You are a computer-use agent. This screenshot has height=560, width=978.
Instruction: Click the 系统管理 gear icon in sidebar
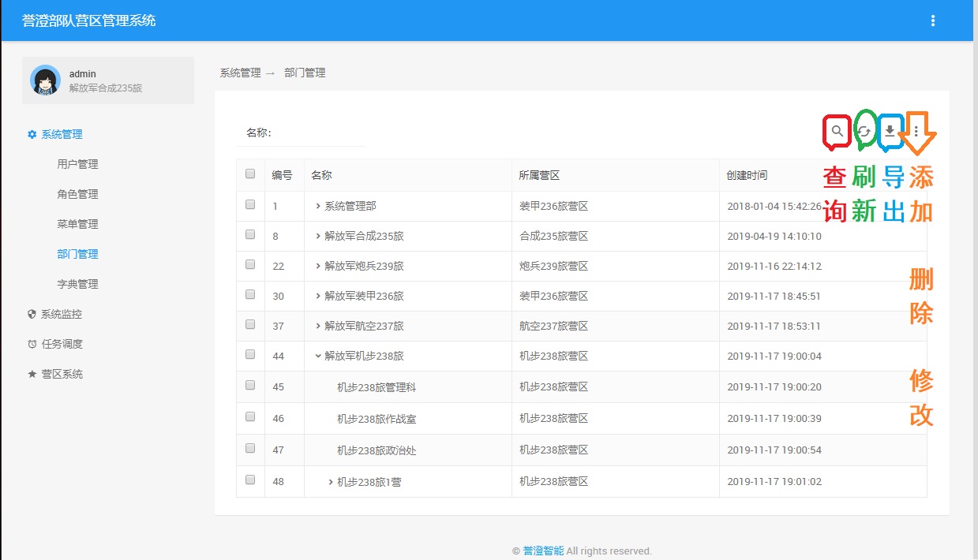click(30, 134)
